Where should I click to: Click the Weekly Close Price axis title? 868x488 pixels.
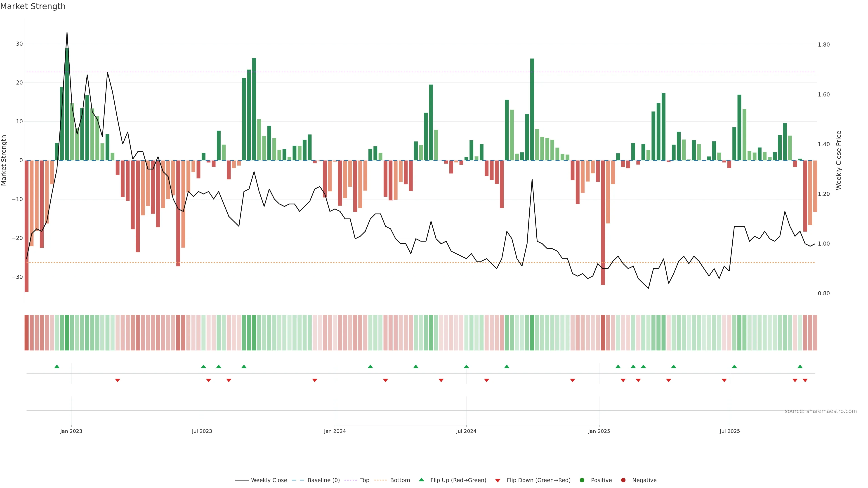click(839, 160)
